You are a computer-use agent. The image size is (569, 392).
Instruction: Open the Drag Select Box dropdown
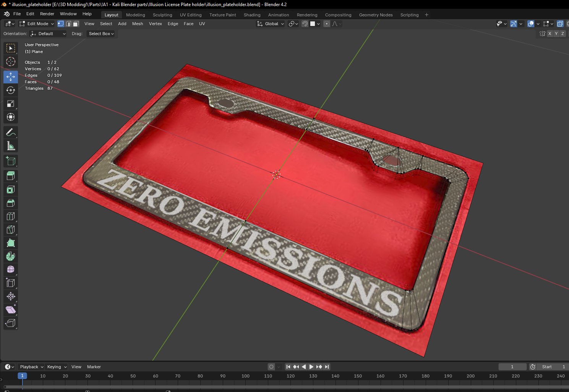tap(101, 34)
